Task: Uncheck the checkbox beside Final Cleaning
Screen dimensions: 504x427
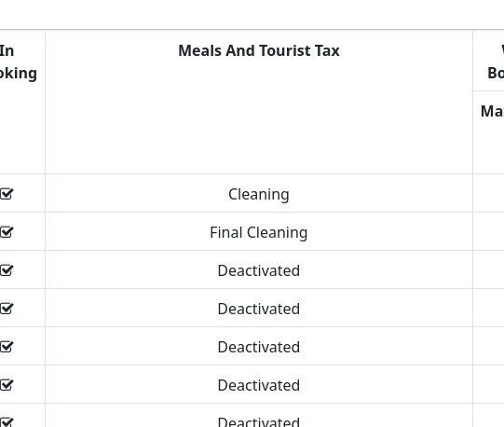Action: 7,232
